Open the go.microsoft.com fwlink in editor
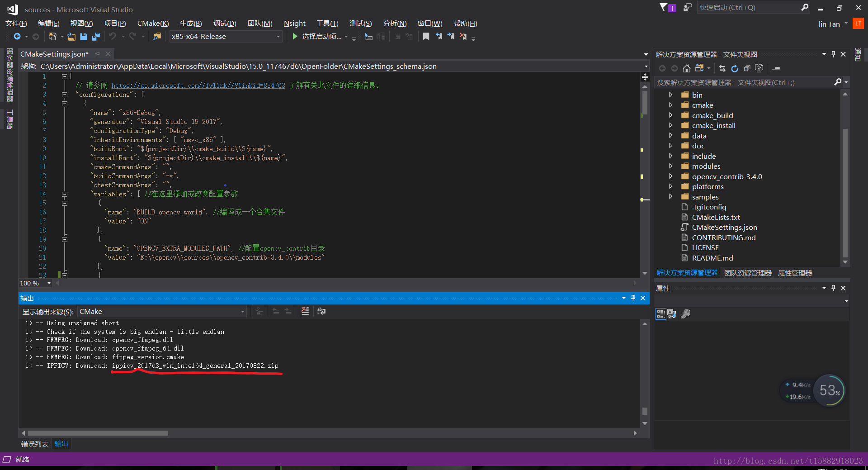Screen dimensions: 868x470 tap(198, 85)
